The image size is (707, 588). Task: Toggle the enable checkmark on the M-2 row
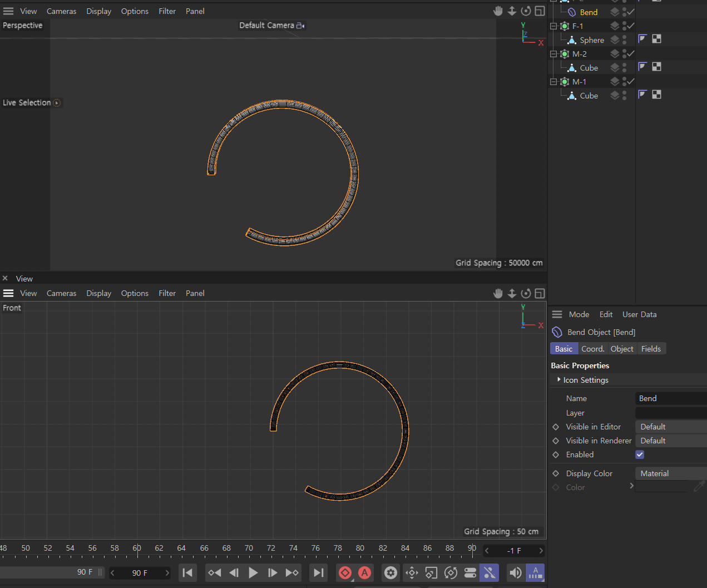[x=631, y=53]
